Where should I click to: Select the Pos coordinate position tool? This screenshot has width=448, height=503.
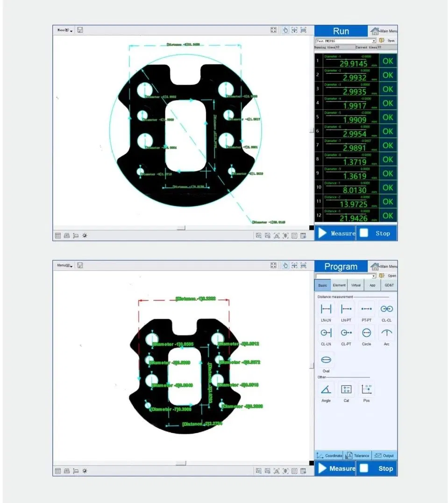pos(366,390)
